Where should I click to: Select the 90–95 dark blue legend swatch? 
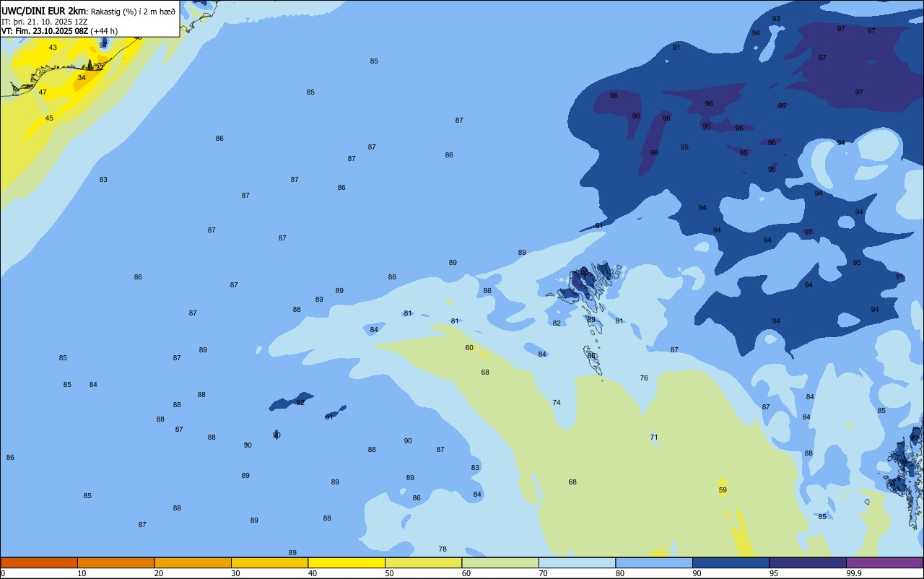point(731,562)
